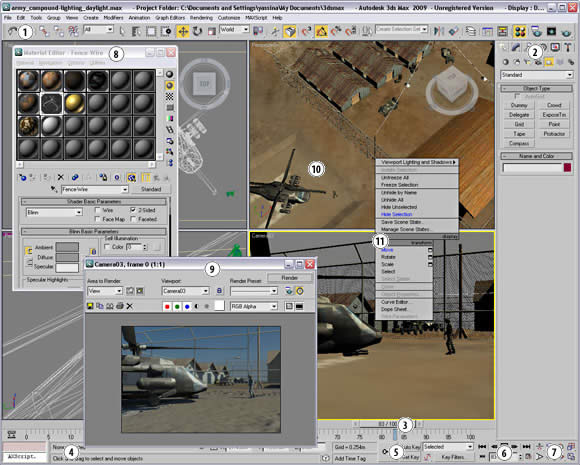Image resolution: width=580 pixels, height=465 pixels.
Task: Open the Modifiers menu
Action: click(113, 18)
